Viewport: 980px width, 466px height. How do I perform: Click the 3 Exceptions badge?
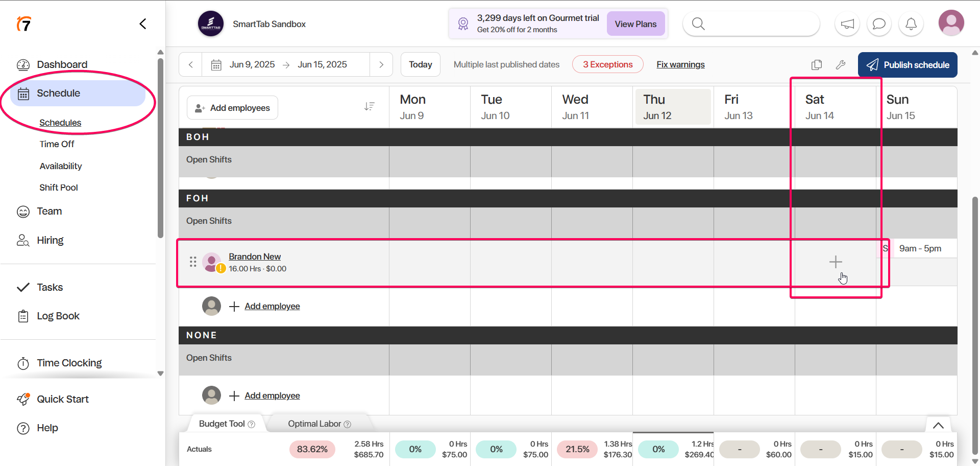pos(607,65)
